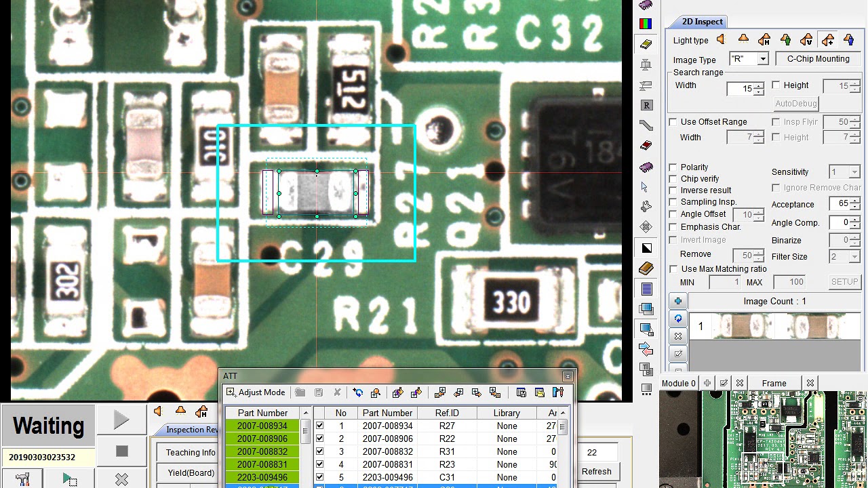Select the dark red chip component tool

tap(646, 146)
